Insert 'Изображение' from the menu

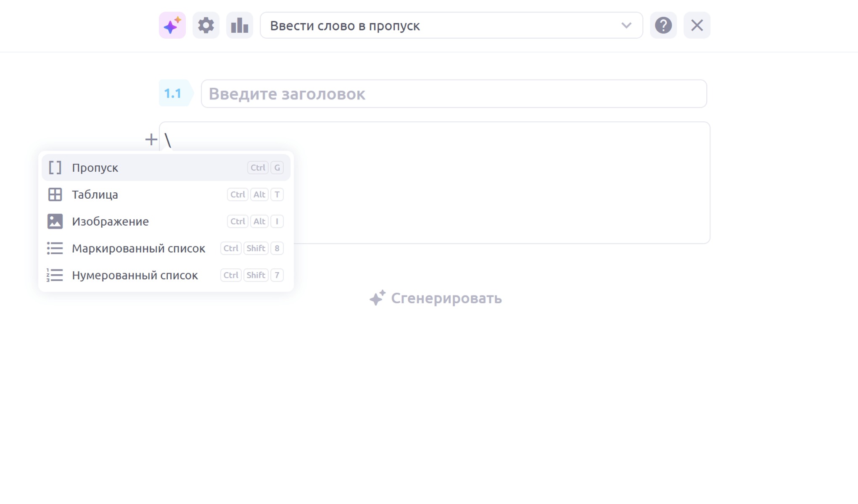coord(166,221)
